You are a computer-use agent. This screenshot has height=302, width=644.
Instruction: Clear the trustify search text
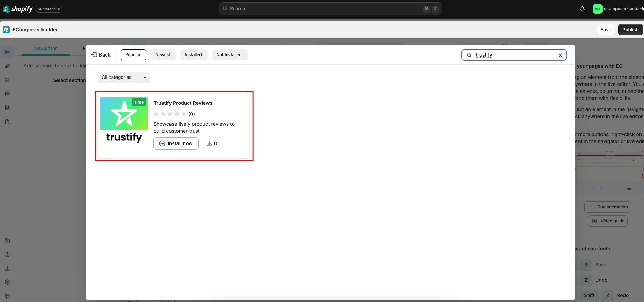coord(560,55)
